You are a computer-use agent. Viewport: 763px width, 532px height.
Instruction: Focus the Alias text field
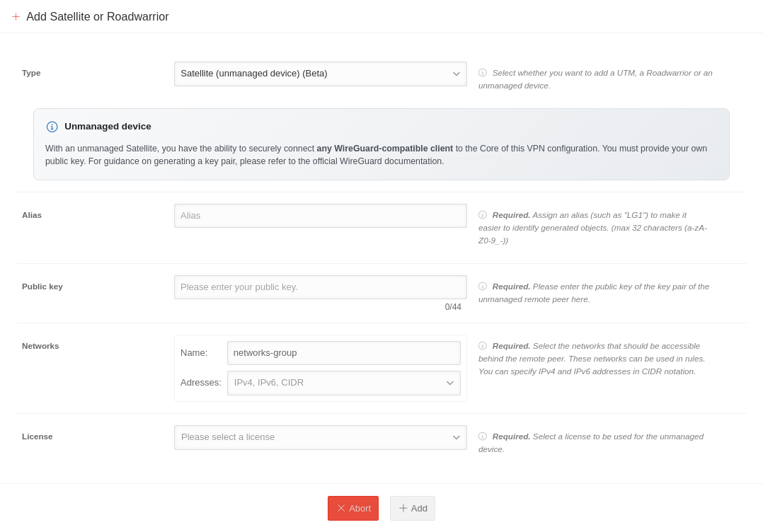click(320, 216)
